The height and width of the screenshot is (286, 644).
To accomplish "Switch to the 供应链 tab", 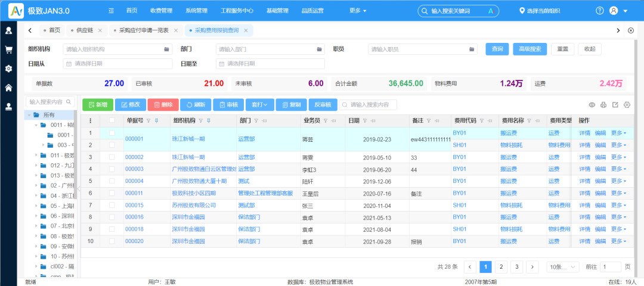I will point(85,30).
